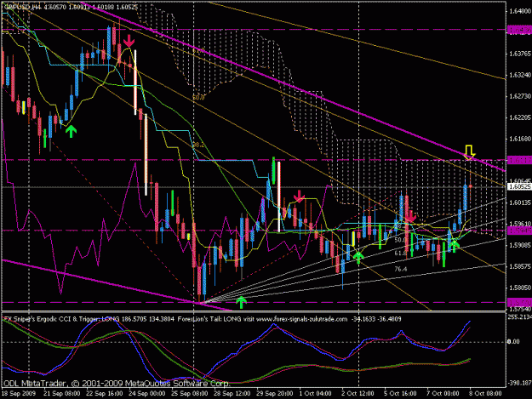Select the 1.59610 price axis label
This screenshot has width=532, height=399.
coord(519,224)
